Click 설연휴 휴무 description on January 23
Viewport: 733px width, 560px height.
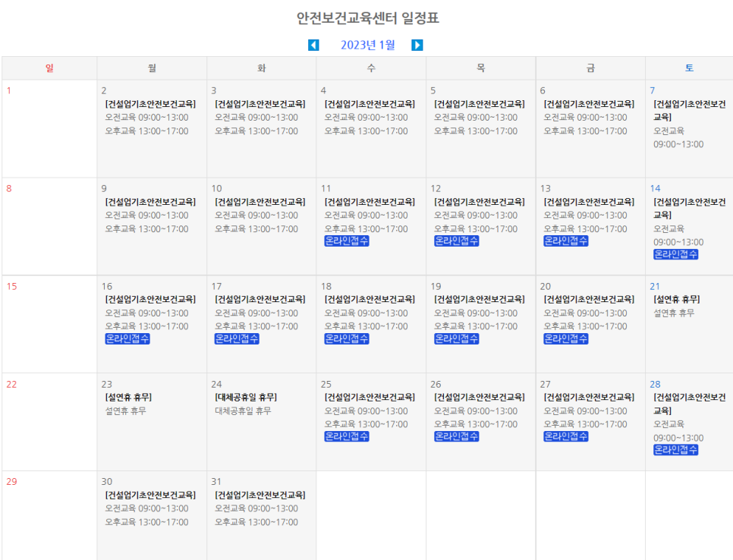click(x=126, y=411)
